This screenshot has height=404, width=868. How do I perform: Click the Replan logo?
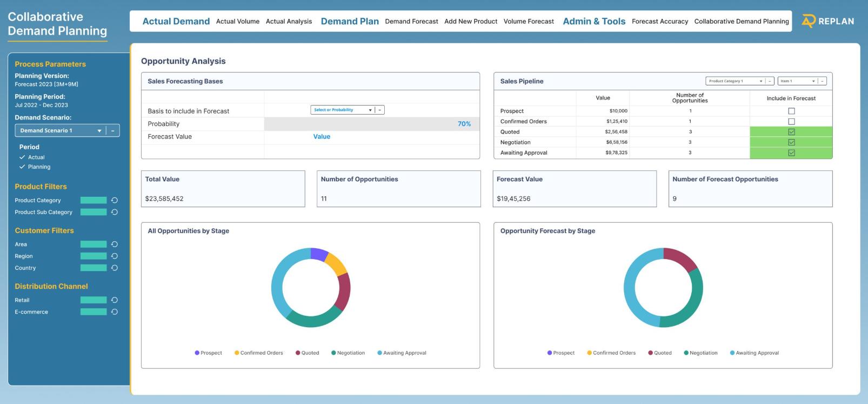point(827,21)
